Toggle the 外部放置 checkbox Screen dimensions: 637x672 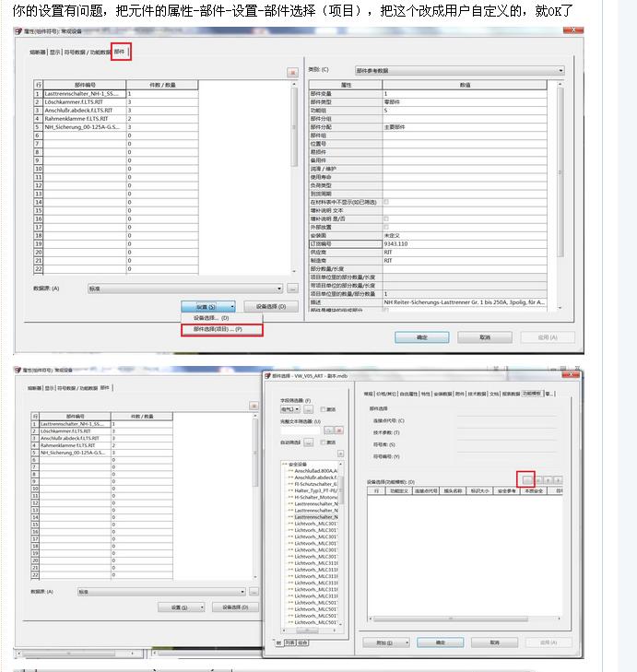click(385, 226)
